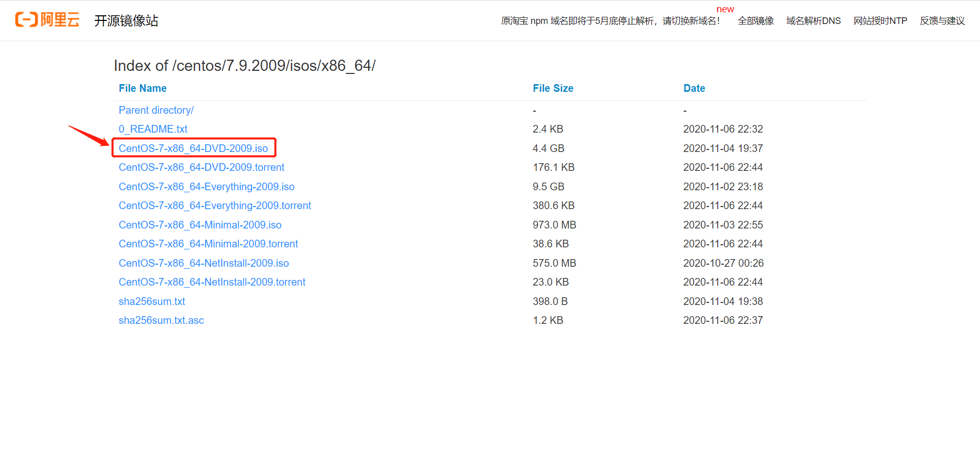Image resolution: width=980 pixels, height=460 pixels.
Task: Download CentOS-7-x86_64-Everything-2009.torrent
Action: (215, 206)
